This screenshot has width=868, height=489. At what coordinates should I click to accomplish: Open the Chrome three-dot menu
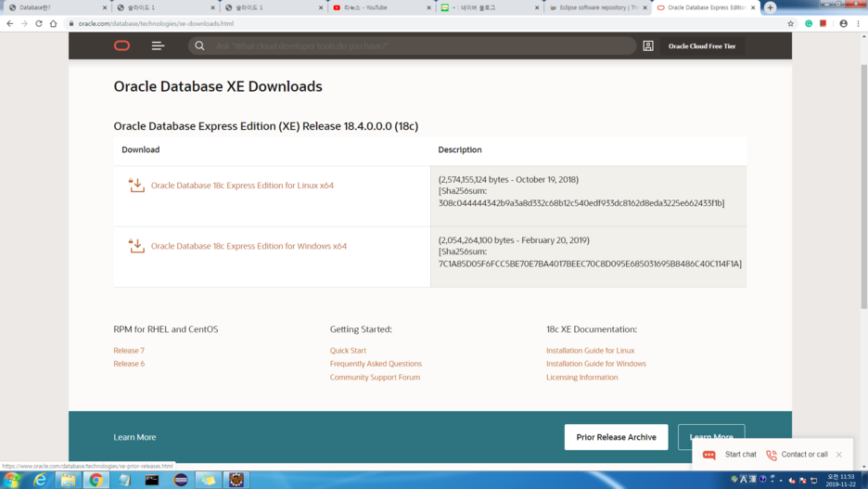pos(858,24)
